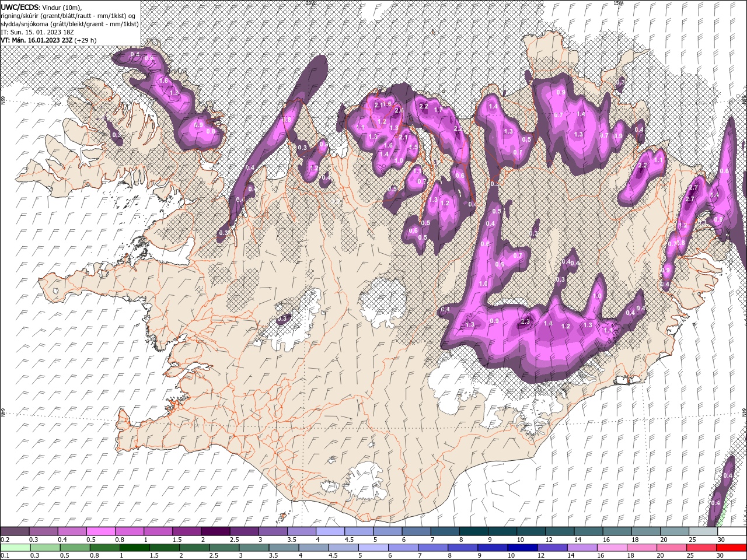Click the bottom-row pink swatch between 18 and 20

pos(642,548)
